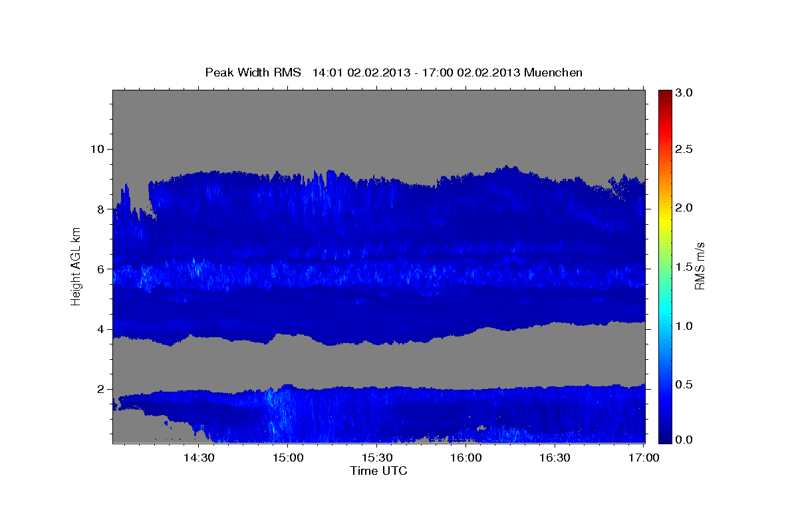Click the colorbar value 3.0

(685, 93)
